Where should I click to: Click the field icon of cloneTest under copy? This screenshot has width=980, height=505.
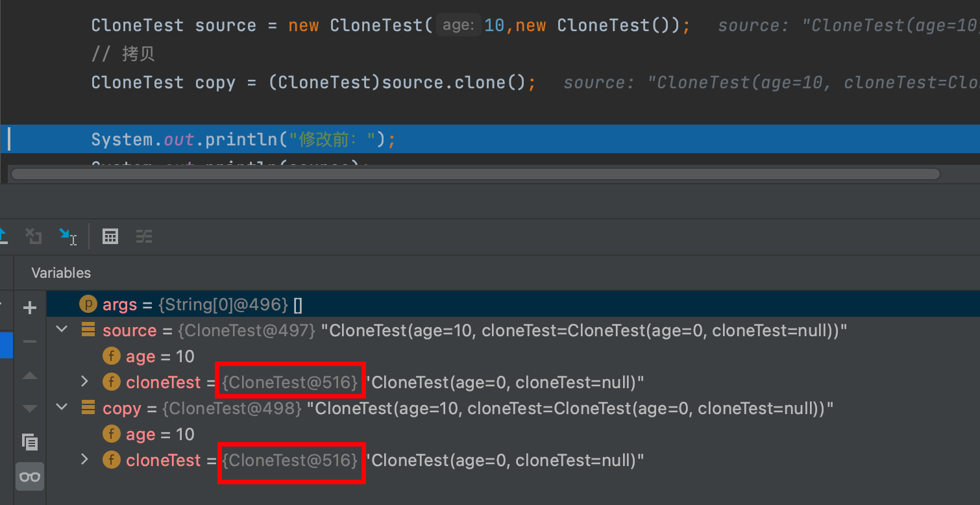coord(112,460)
